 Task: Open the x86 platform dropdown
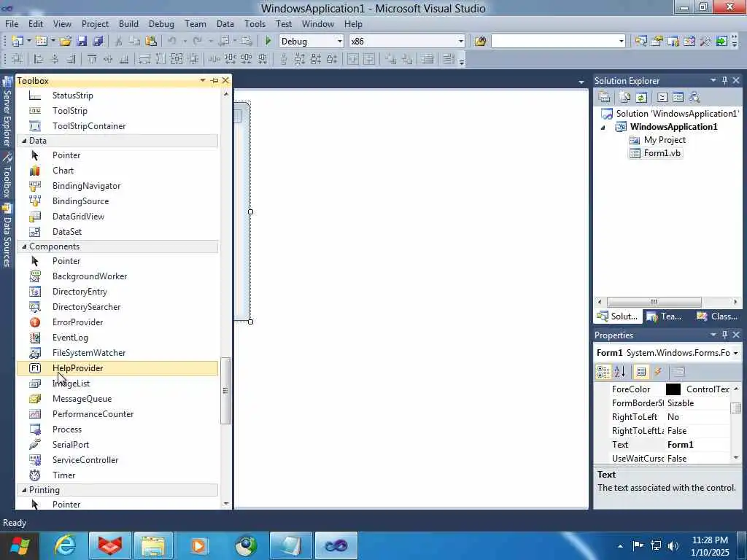[x=461, y=42]
